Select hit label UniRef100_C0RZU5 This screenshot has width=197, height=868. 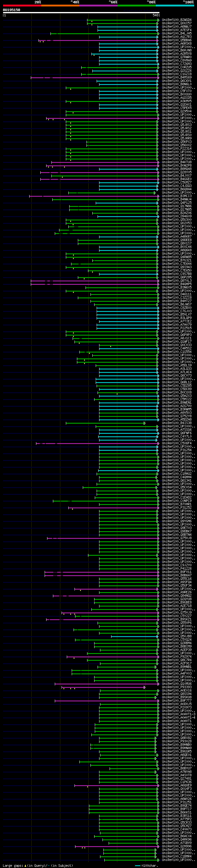(177, 67)
